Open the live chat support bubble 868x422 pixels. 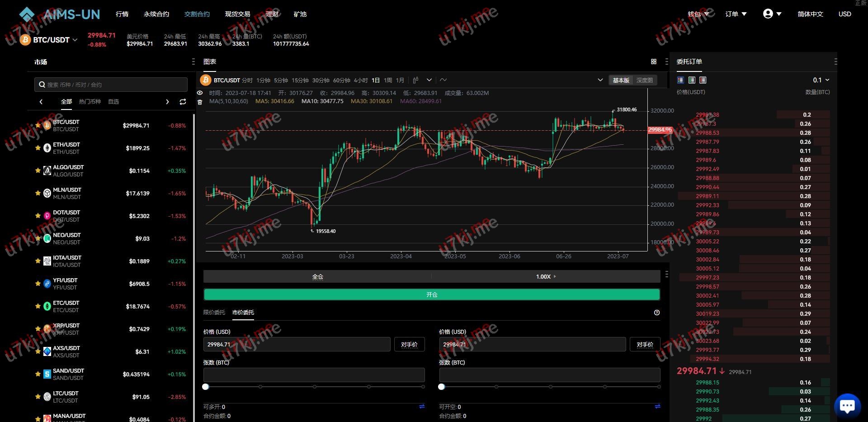[x=847, y=405]
